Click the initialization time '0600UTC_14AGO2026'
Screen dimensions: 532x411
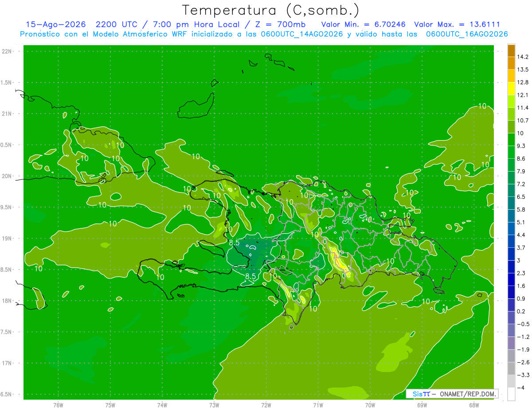pos(302,34)
